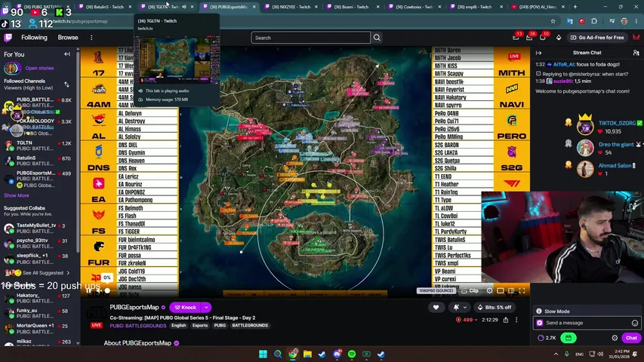Image resolution: width=644 pixels, height=362 pixels.
Task: Pause the stream video player
Action: (x=89, y=290)
